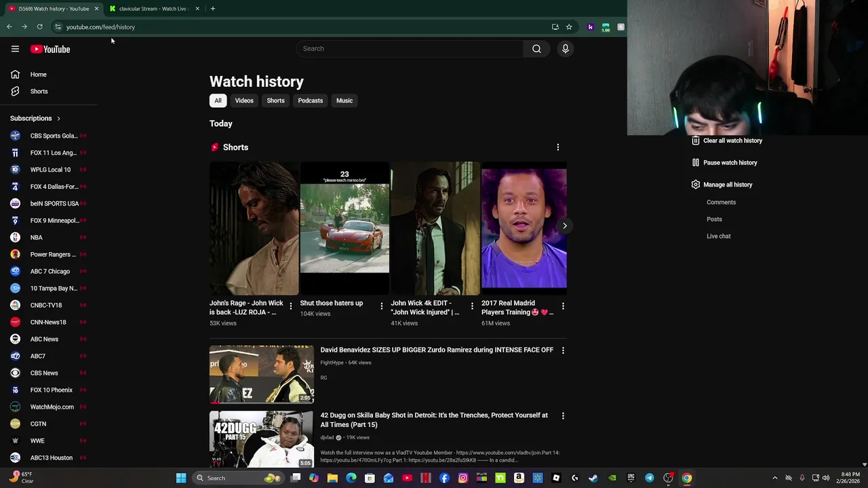Open the YouTube hamburger guide menu
The image size is (868, 488).
[15, 49]
